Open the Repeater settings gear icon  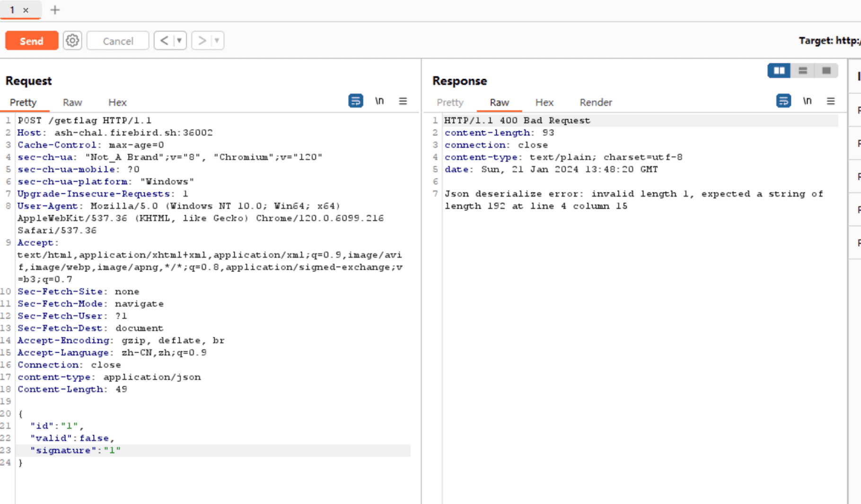tap(72, 41)
